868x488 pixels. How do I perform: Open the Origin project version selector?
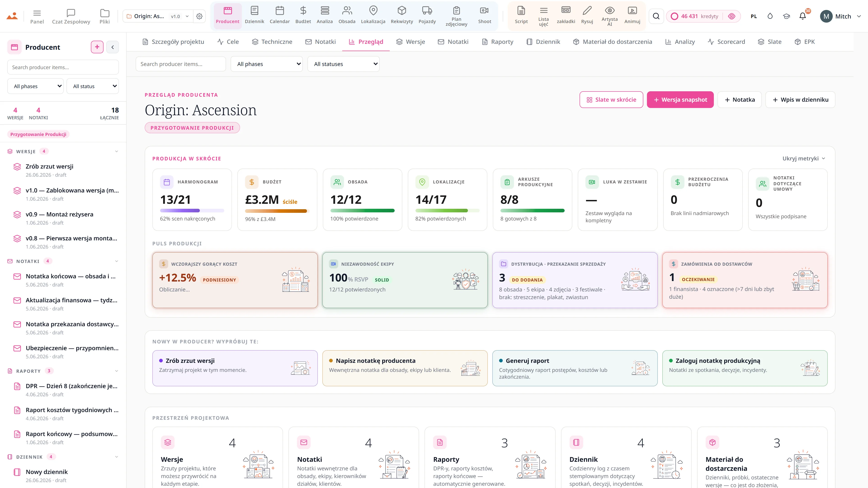point(158,16)
